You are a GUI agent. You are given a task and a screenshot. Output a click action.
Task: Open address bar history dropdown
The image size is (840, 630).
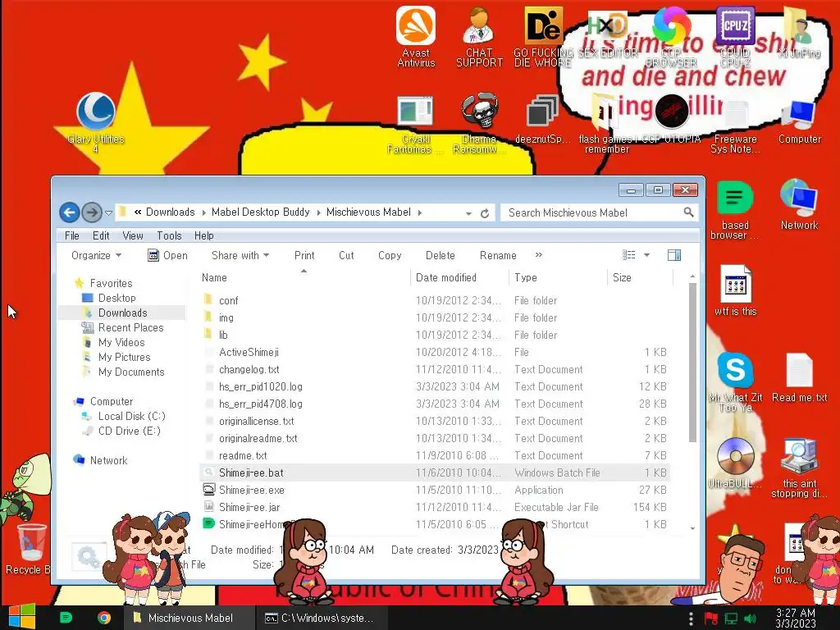pyautogui.click(x=468, y=213)
